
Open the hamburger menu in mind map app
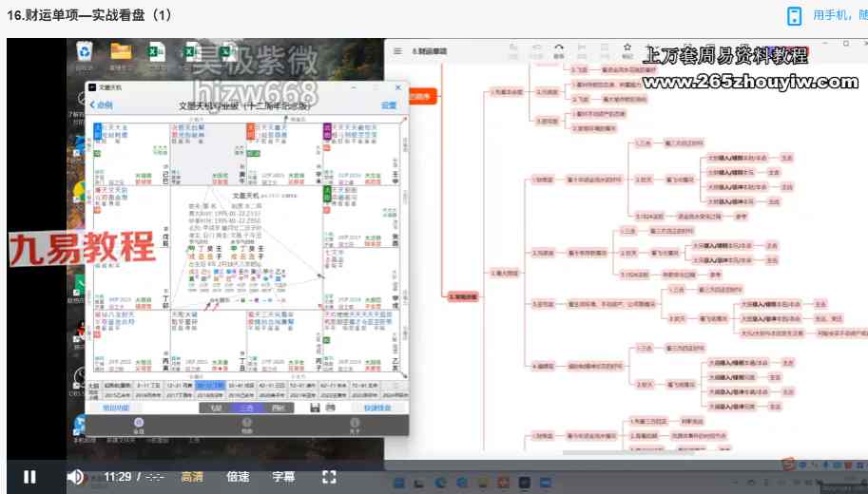tap(396, 50)
